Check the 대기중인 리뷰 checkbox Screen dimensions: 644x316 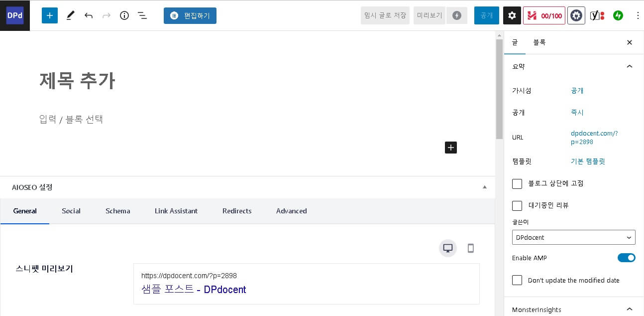click(517, 206)
